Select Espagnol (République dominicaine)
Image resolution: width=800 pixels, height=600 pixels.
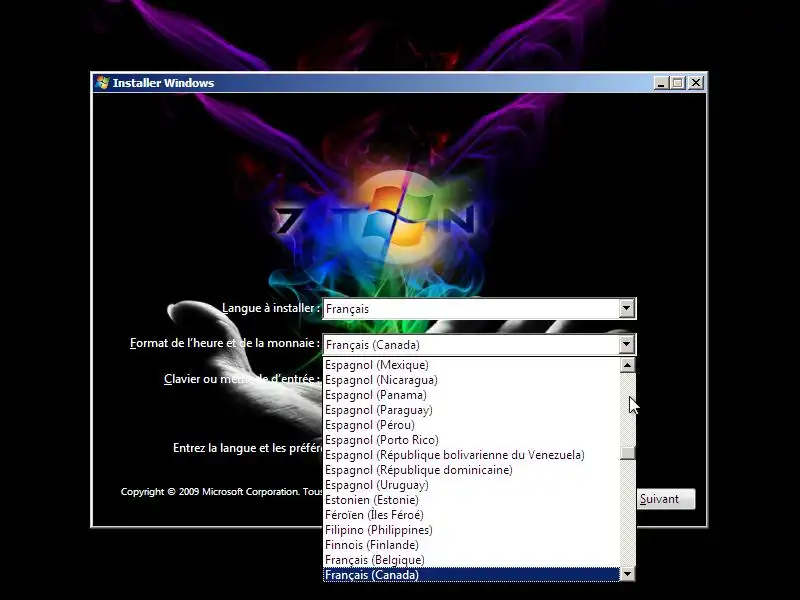tap(471, 470)
